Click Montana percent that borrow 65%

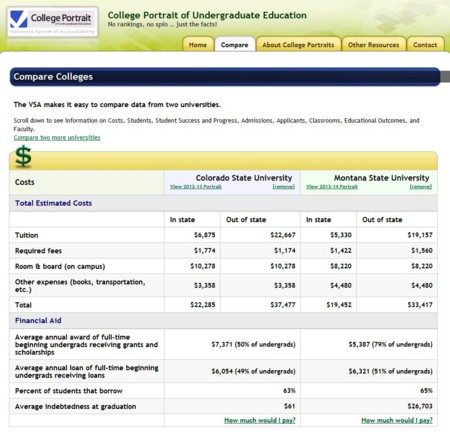[x=426, y=391]
